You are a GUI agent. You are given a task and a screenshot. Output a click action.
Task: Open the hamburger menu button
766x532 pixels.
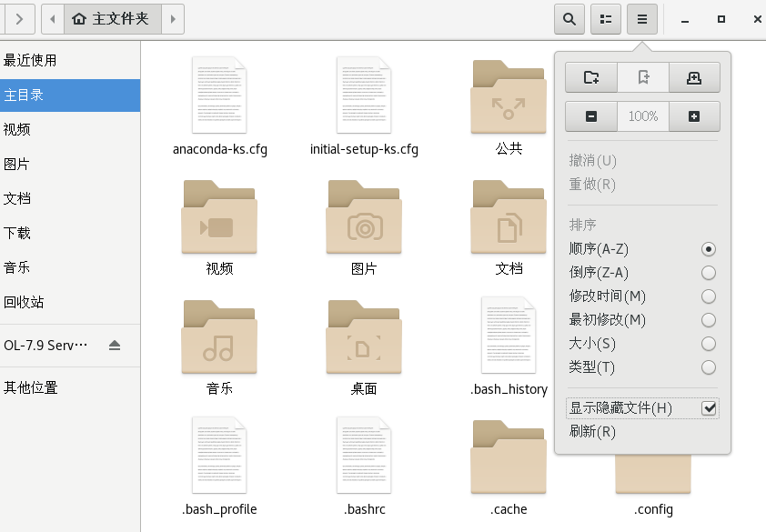[641, 18]
